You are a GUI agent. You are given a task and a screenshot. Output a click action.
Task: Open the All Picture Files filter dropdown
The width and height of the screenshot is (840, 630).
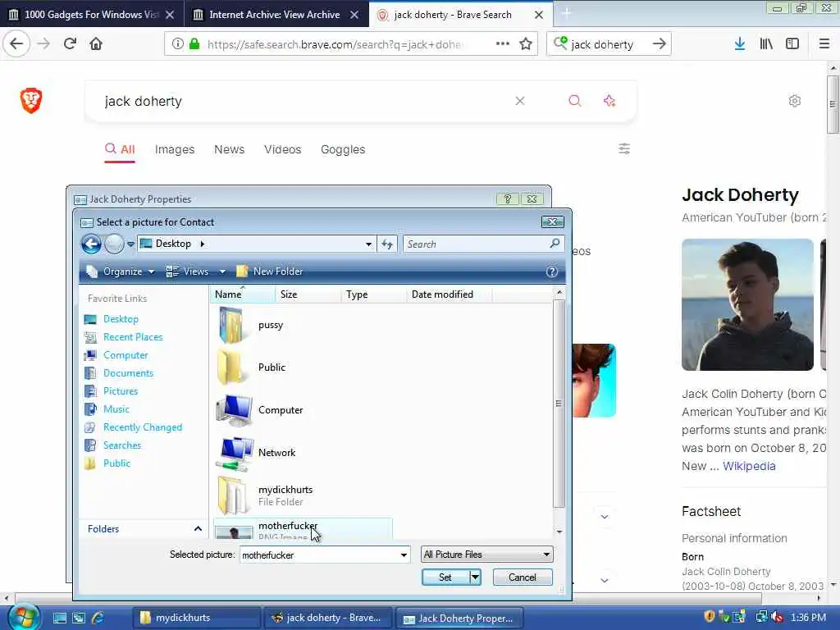(x=486, y=555)
